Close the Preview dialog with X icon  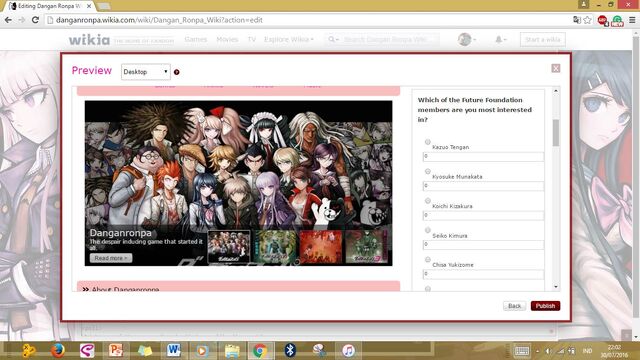click(556, 68)
